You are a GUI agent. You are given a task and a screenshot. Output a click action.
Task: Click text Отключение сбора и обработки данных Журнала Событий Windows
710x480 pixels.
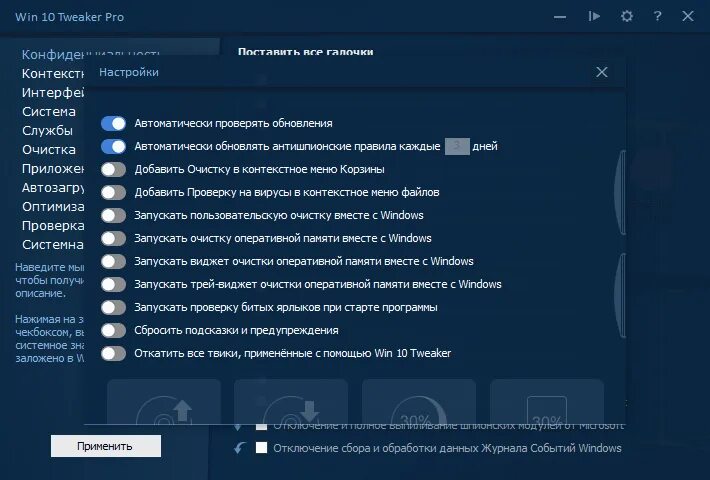(447, 448)
